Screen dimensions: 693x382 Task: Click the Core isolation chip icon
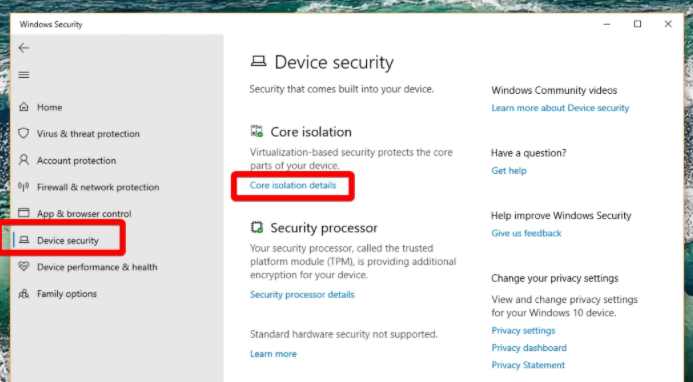click(257, 131)
